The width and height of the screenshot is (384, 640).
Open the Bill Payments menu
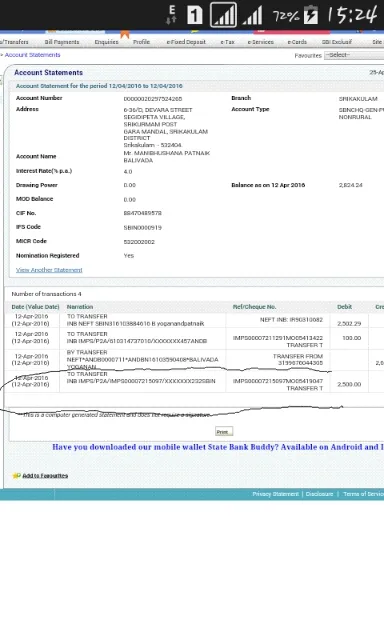pos(62,42)
